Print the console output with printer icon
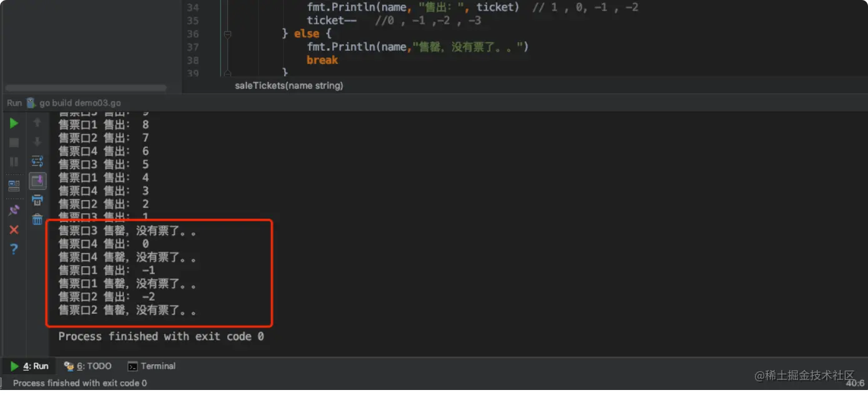The height and width of the screenshot is (395, 868). tap(37, 200)
